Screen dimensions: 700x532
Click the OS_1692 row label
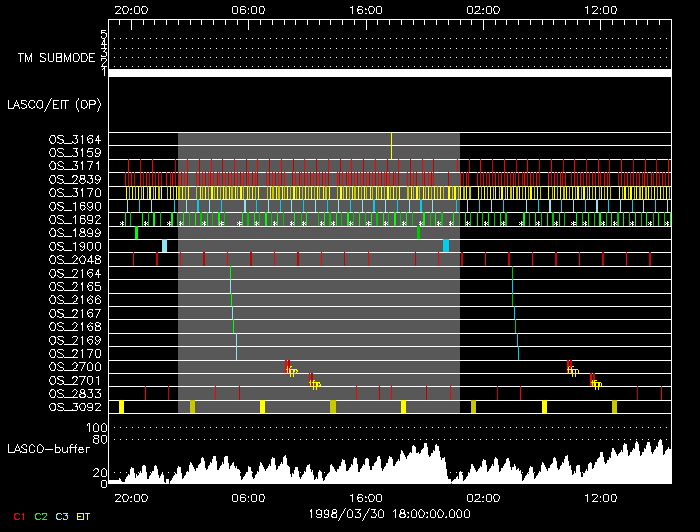(75, 219)
